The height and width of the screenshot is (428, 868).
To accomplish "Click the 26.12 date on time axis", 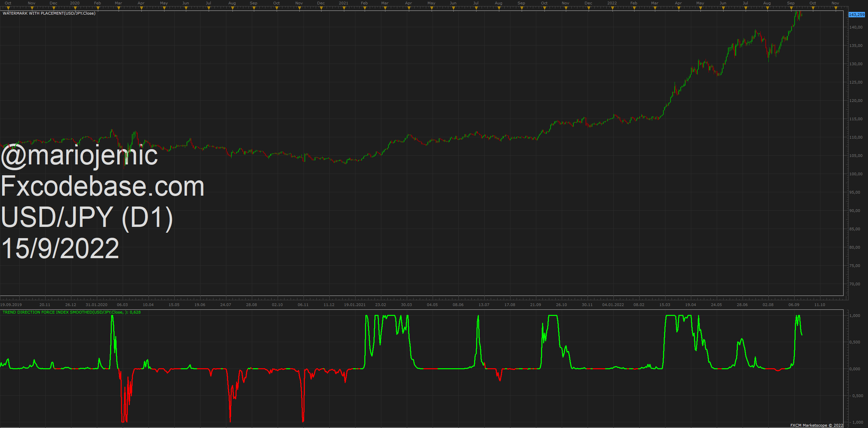I will 71,305.
